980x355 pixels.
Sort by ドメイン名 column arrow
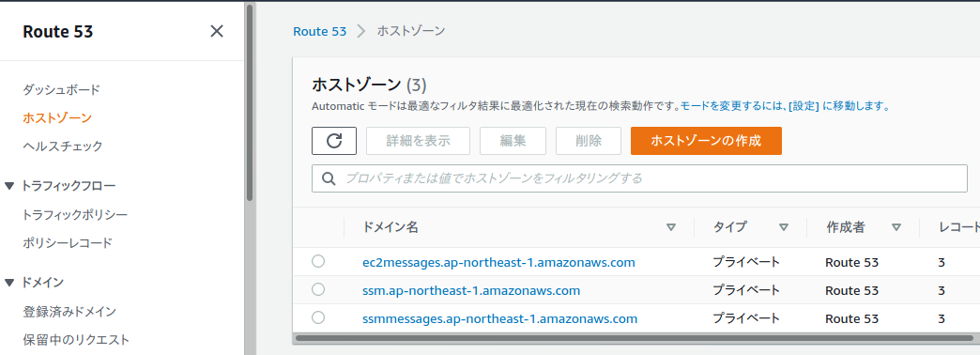pos(671,227)
